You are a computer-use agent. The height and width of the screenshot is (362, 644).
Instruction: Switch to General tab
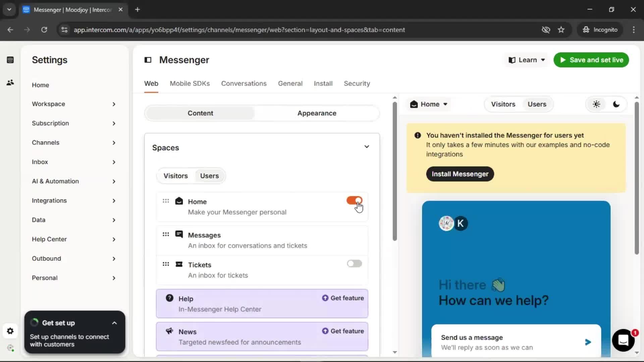290,83
